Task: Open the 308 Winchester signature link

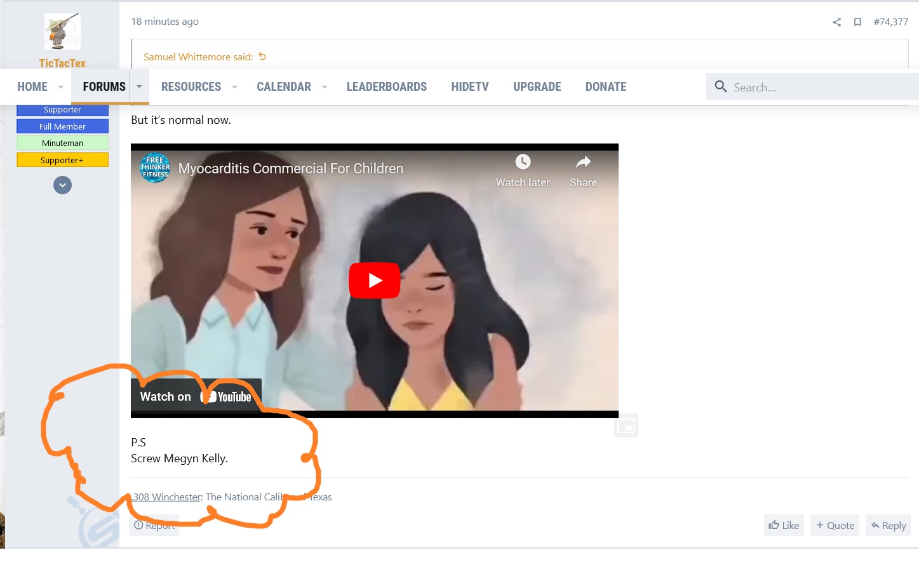Action: [167, 497]
